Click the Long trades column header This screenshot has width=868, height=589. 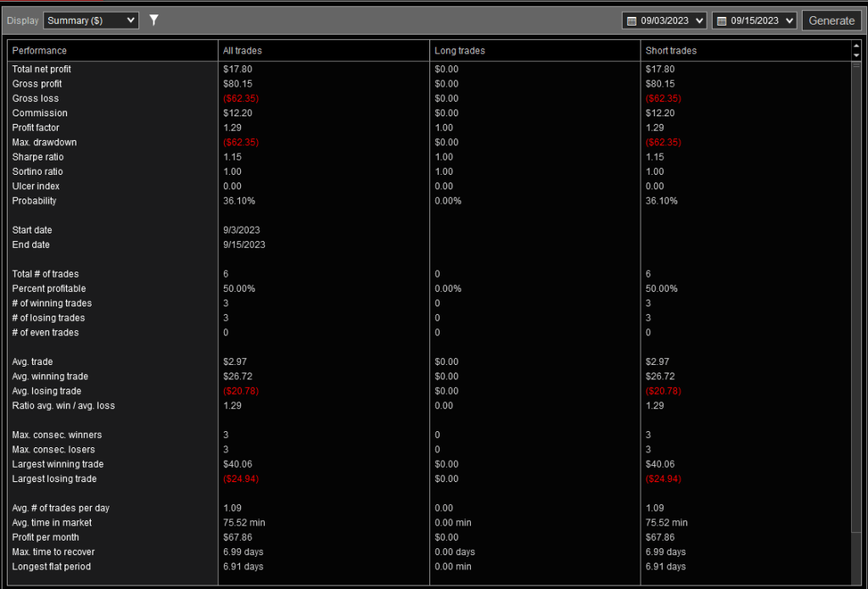point(458,51)
